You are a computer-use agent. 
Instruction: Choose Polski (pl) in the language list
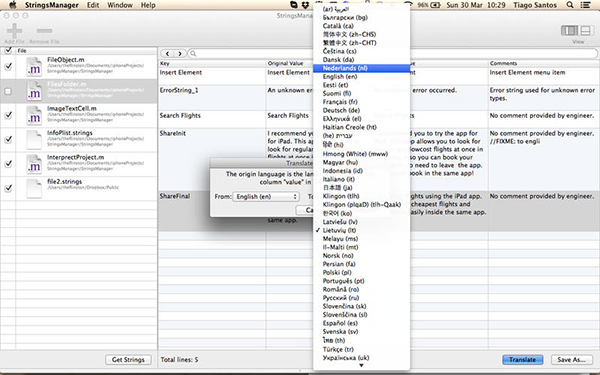[x=361, y=272]
